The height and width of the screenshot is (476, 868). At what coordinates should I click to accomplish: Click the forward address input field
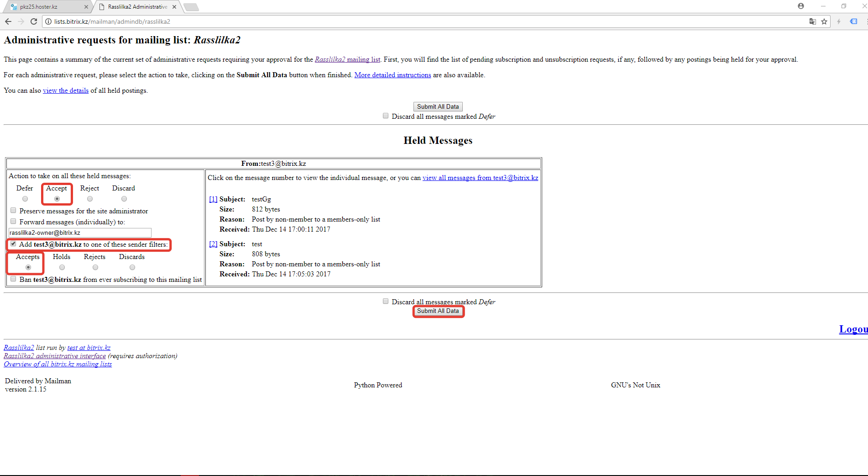point(80,233)
